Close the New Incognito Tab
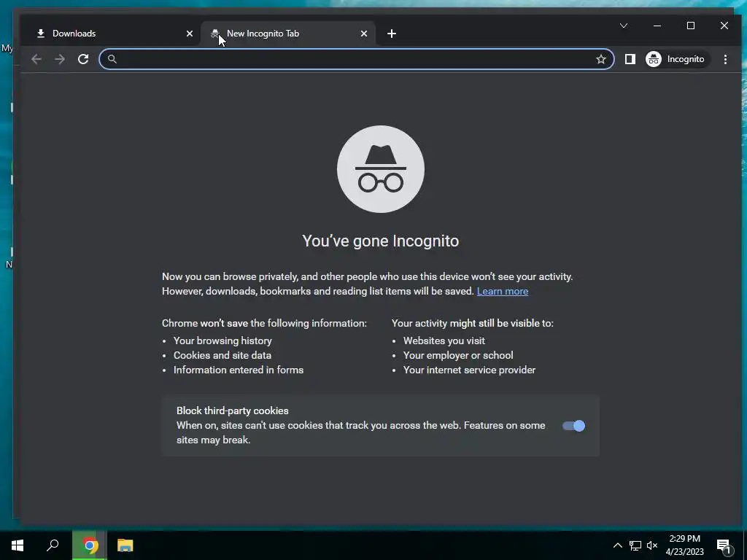Viewport: 747px width, 560px height. [x=364, y=34]
